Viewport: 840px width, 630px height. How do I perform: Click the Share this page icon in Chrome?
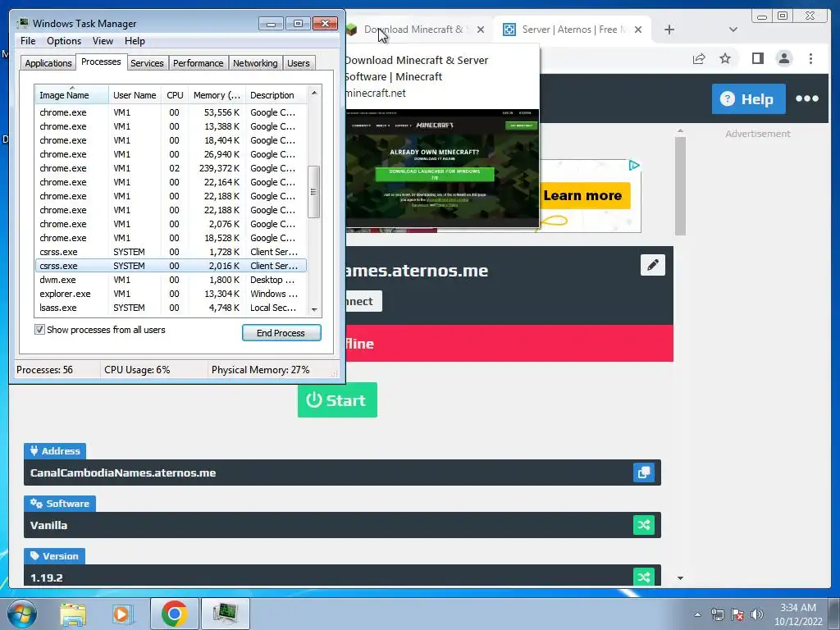[x=699, y=58]
